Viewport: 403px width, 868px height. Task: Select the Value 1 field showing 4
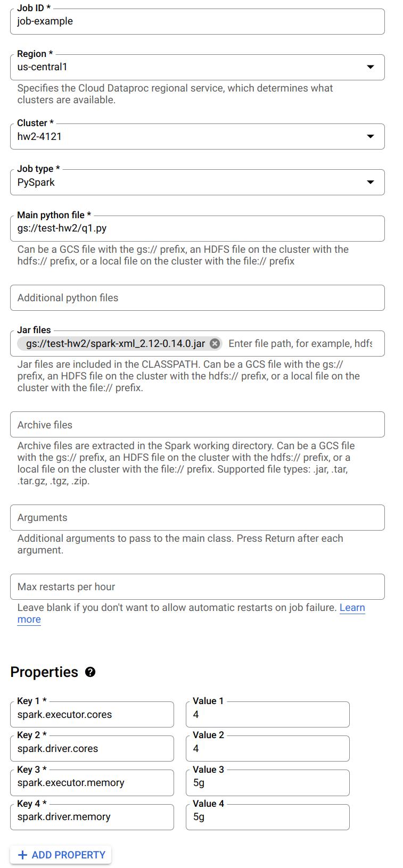[x=267, y=714]
